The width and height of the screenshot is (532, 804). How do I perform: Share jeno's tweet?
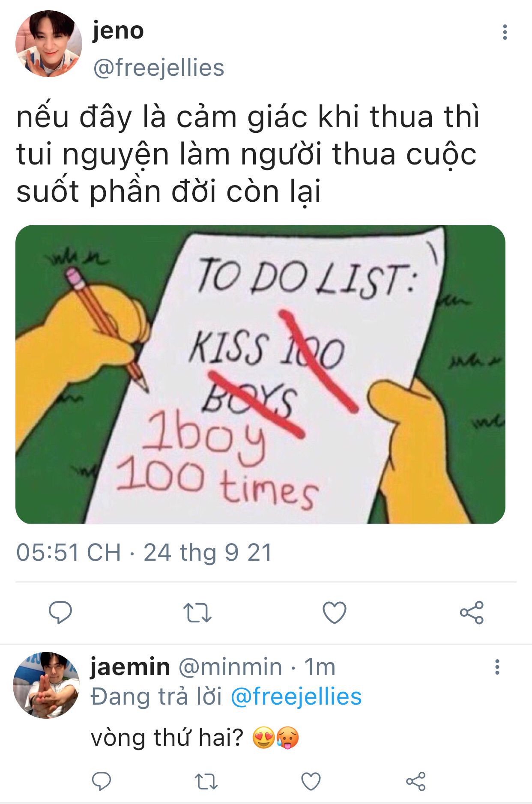click(x=472, y=612)
